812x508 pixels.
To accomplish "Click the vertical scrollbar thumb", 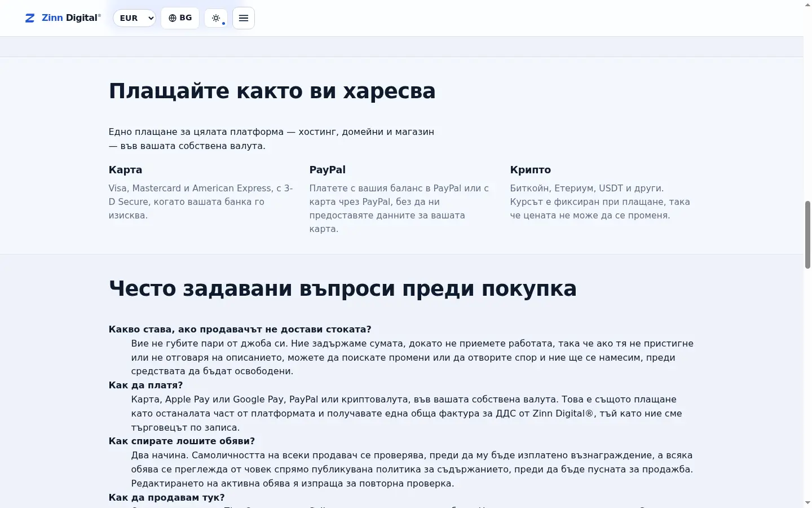I will point(807,234).
